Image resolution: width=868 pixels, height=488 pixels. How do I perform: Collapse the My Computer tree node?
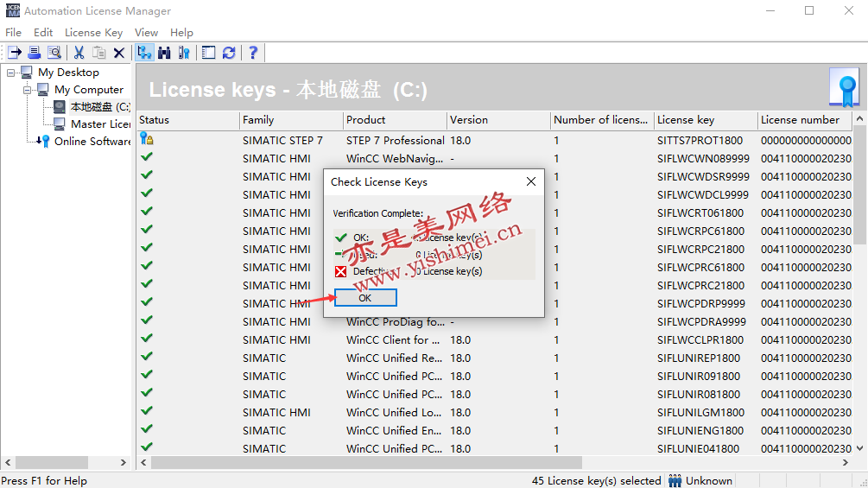(27, 90)
